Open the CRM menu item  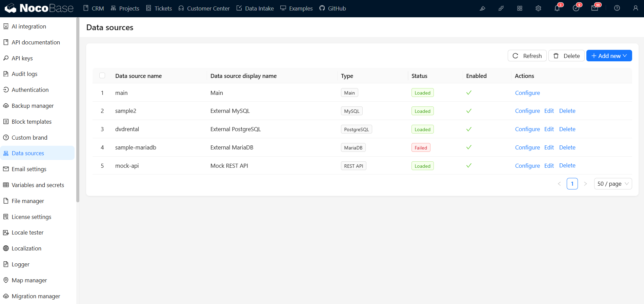coord(94,8)
